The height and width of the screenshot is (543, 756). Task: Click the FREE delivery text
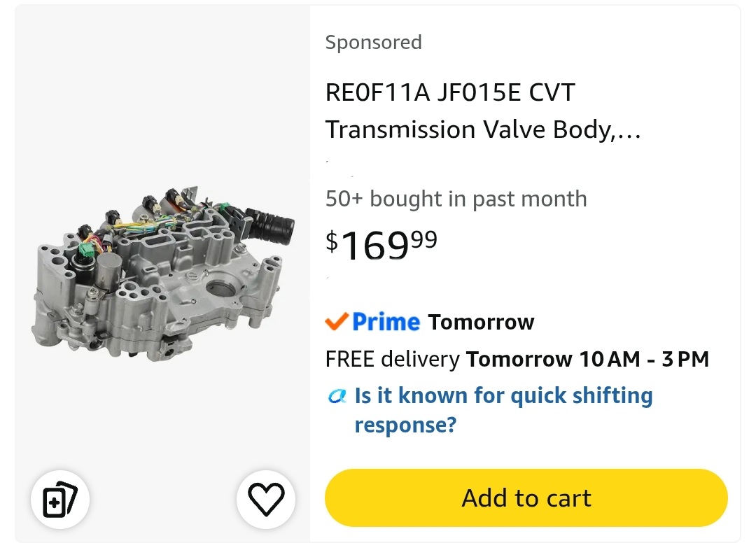point(393,359)
